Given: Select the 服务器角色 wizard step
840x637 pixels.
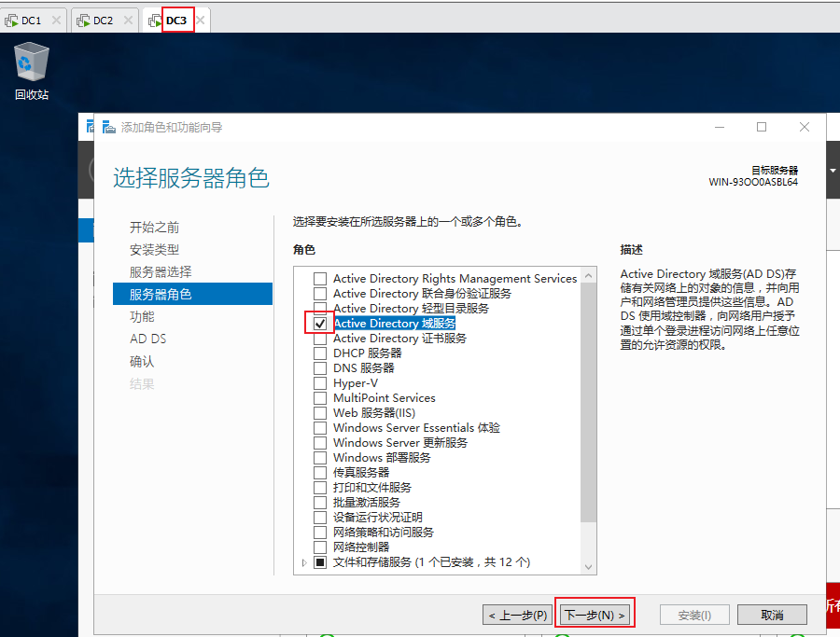Looking at the screenshot, I should tap(193, 294).
